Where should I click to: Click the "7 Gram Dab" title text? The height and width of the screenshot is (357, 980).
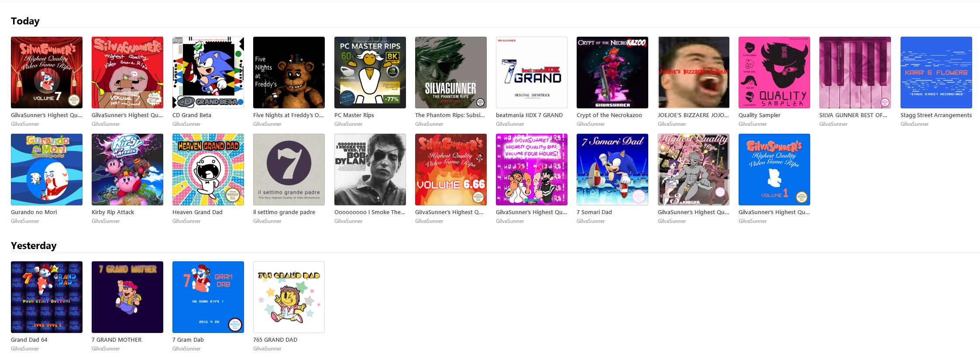click(188, 340)
